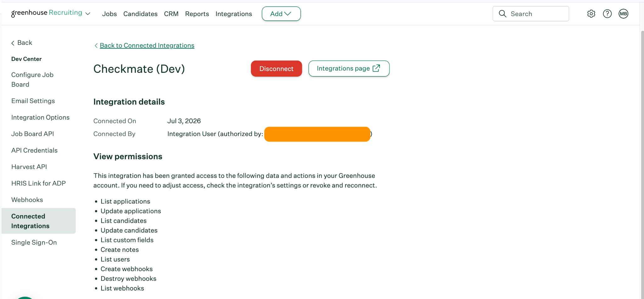Open Integration Options in sidebar

[x=40, y=117]
